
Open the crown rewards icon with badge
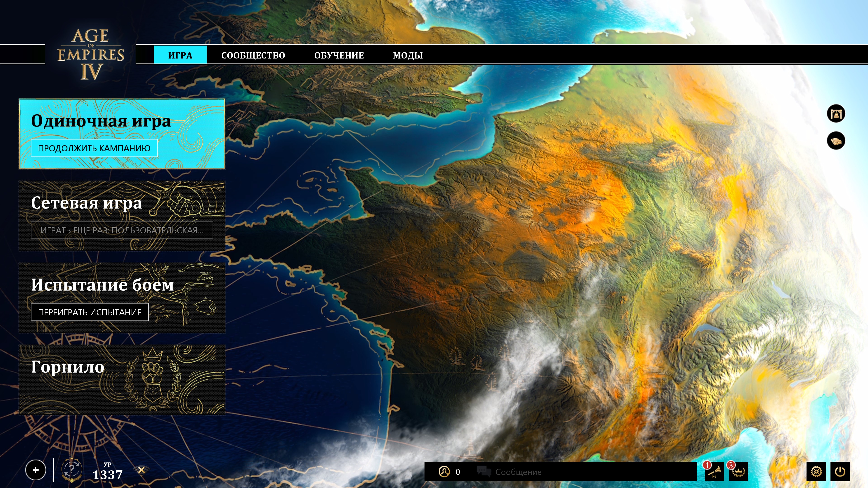pos(738,472)
